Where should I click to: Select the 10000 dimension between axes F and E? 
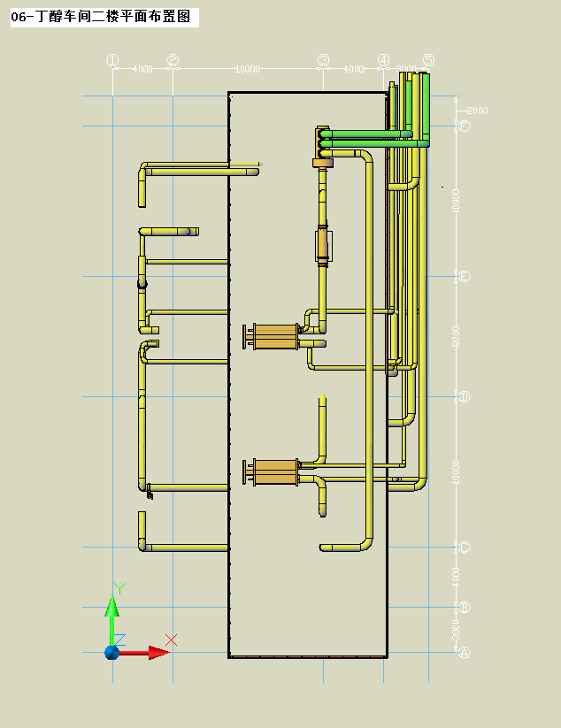(456, 201)
